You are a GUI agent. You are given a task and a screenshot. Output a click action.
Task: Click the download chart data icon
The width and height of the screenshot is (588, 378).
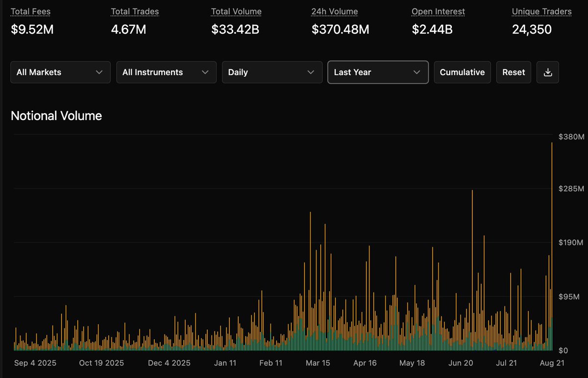point(548,72)
